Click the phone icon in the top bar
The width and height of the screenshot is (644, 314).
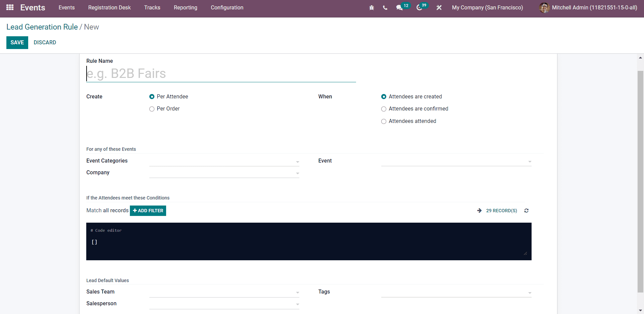(x=385, y=7)
